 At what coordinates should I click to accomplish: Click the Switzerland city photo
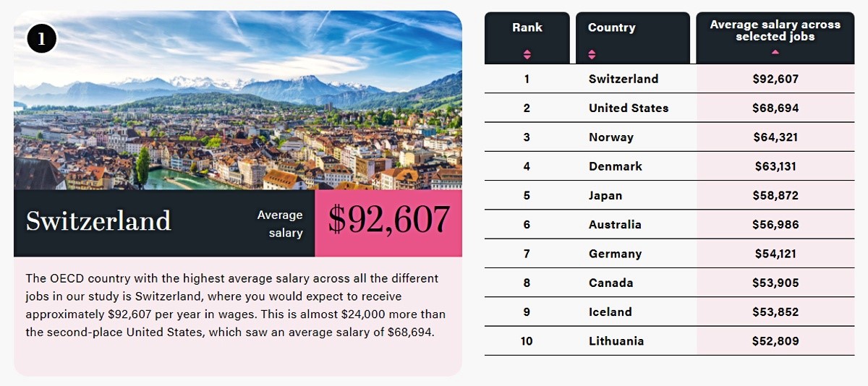click(x=237, y=108)
